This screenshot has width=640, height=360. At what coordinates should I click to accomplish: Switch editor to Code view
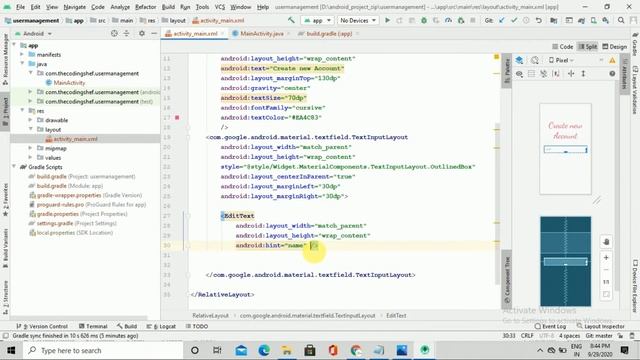562,47
